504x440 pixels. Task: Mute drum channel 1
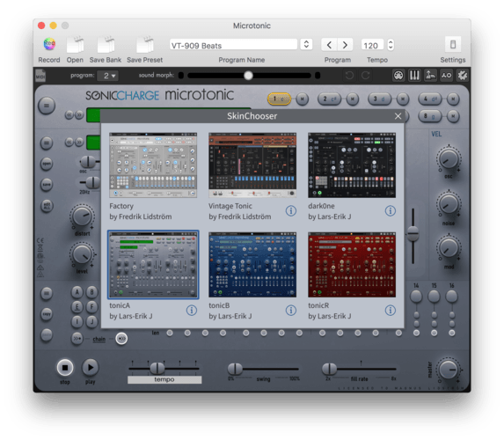click(x=303, y=99)
